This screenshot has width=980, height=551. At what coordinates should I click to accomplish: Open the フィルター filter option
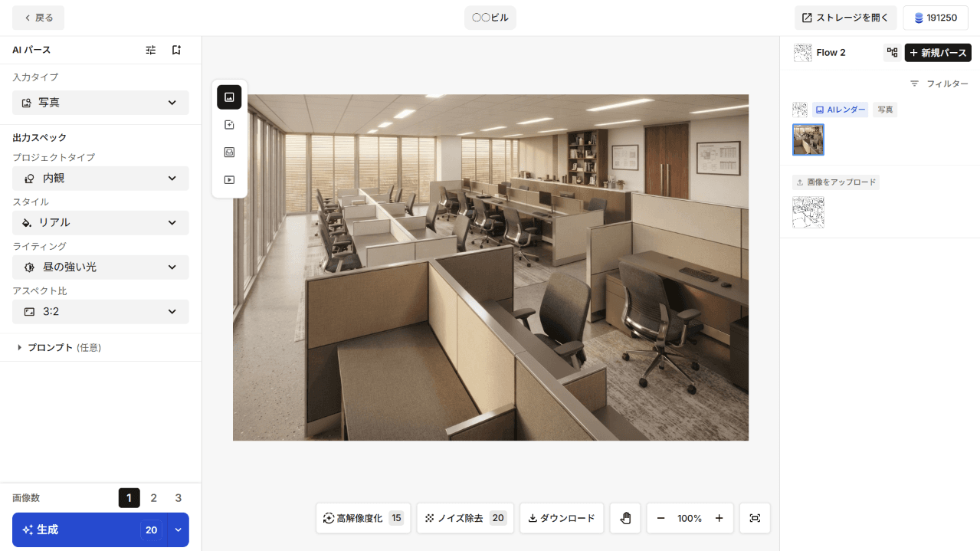pos(939,84)
